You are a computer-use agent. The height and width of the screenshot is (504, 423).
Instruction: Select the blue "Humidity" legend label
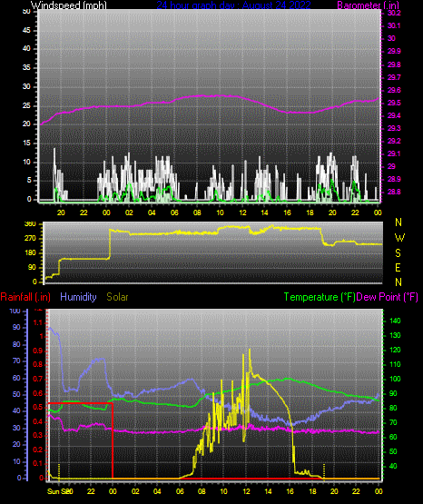[x=78, y=297]
